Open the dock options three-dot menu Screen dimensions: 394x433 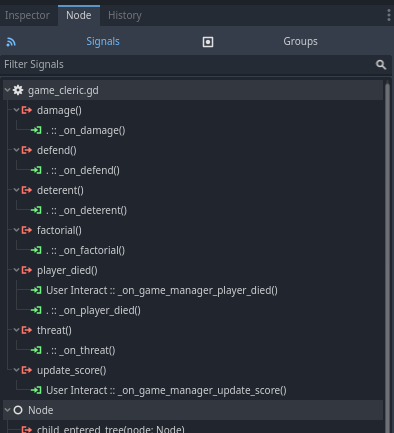pos(389,15)
